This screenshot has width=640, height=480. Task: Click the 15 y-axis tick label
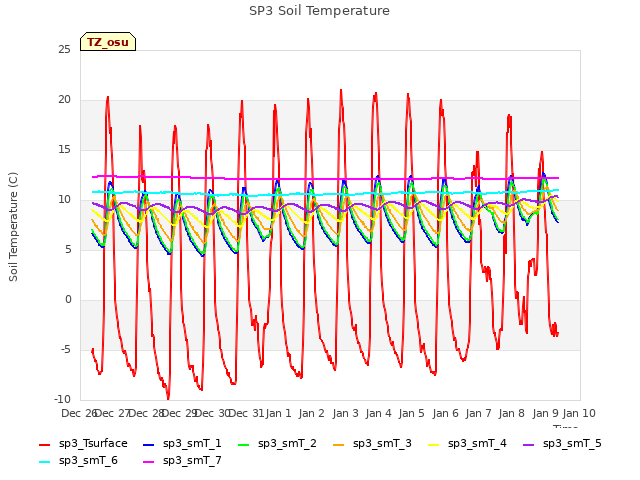coord(64,150)
